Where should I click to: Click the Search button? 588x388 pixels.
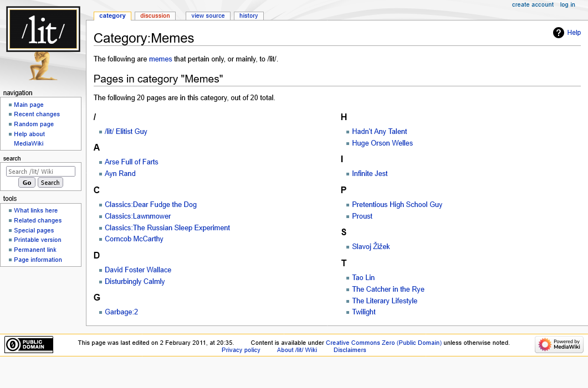point(50,183)
